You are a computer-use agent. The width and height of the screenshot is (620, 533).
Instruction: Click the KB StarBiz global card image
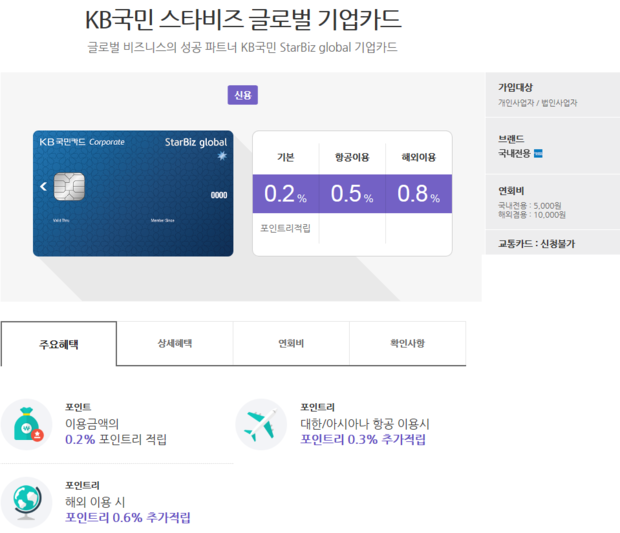pos(133,193)
